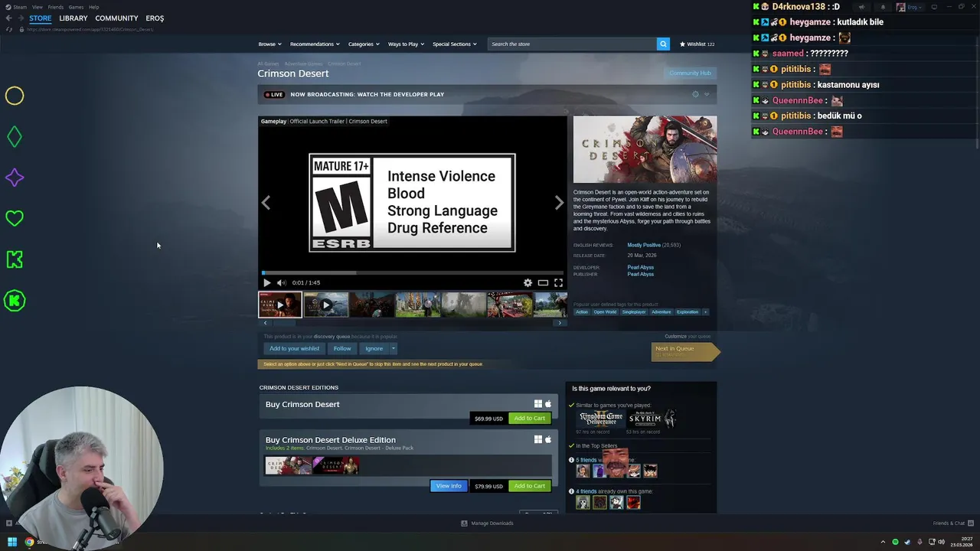Click the magnifier search button

[x=663, y=44]
